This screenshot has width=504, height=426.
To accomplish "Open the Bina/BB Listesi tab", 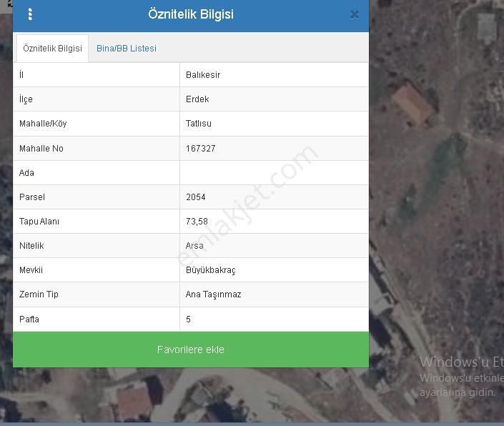I will click(127, 48).
